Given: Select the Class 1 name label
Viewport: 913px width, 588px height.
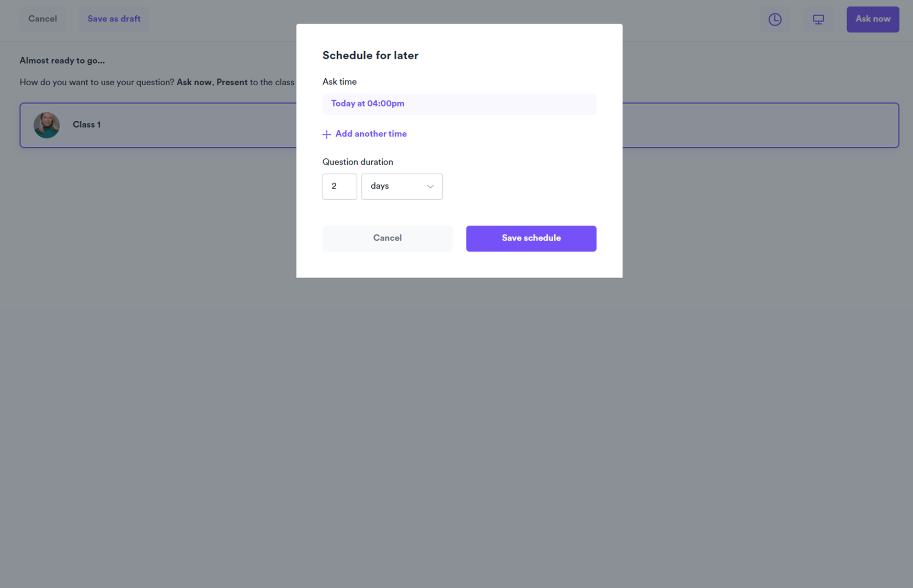Looking at the screenshot, I should click(x=87, y=125).
